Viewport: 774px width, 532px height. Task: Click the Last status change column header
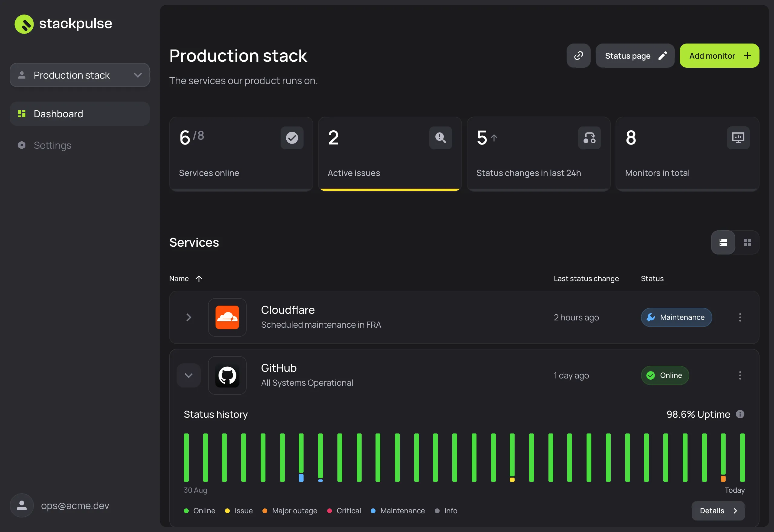[586, 278]
